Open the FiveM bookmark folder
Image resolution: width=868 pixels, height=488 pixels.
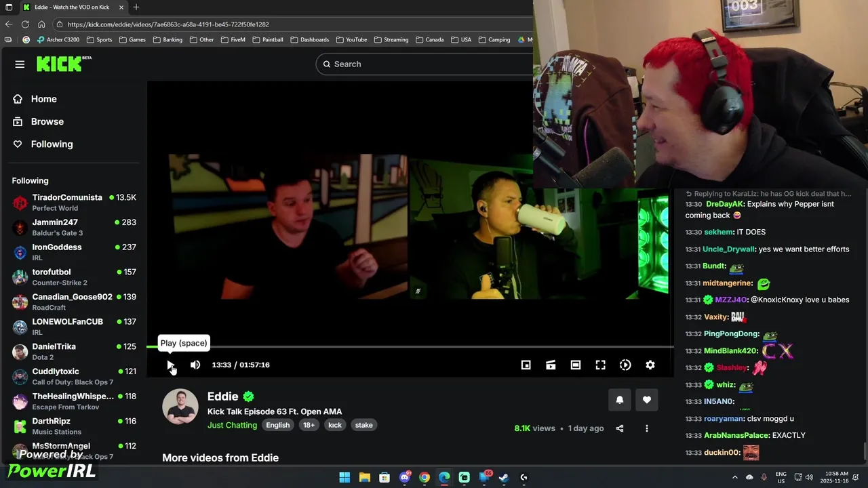pyautogui.click(x=233, y=40)
